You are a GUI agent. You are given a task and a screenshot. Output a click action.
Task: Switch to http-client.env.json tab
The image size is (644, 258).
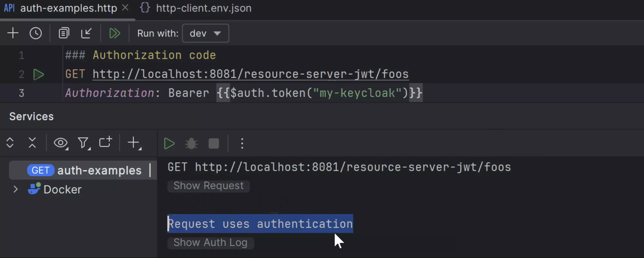point(203,8)
